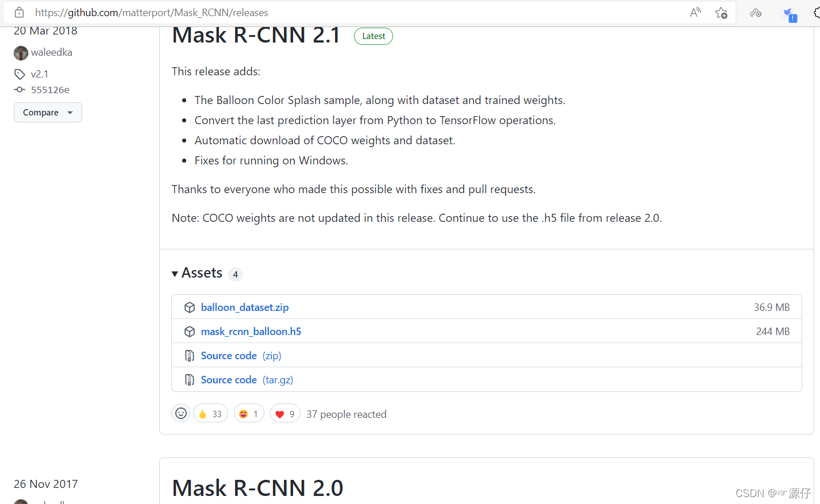This screenshot has height=504, width=820.
Task: Collapse the Assets section
Action: [175, 274]
